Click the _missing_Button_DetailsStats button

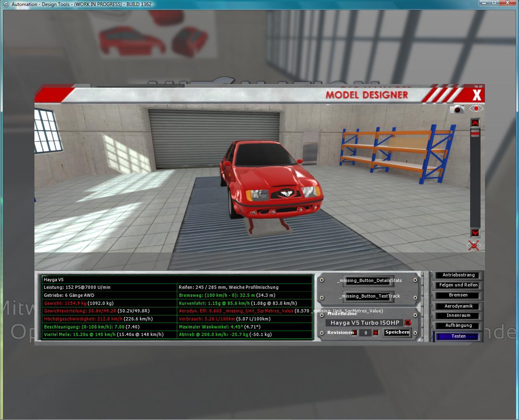[369, 281]
